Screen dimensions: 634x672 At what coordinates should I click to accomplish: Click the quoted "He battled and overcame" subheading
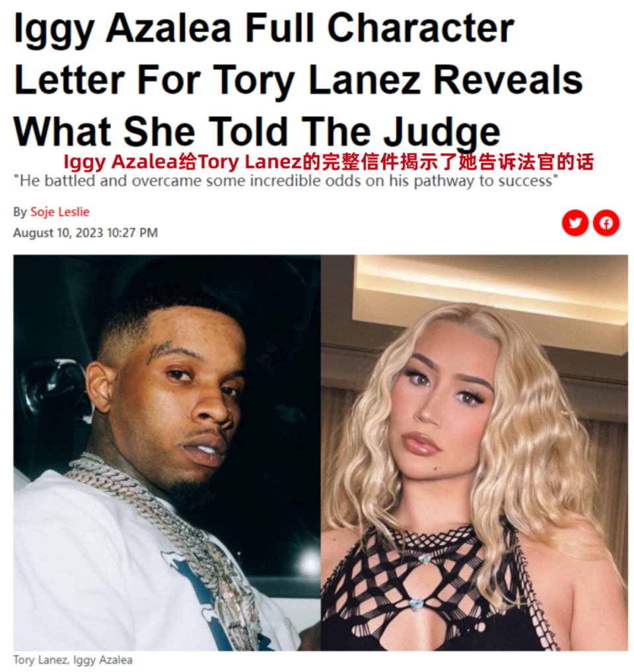point(286,181)
